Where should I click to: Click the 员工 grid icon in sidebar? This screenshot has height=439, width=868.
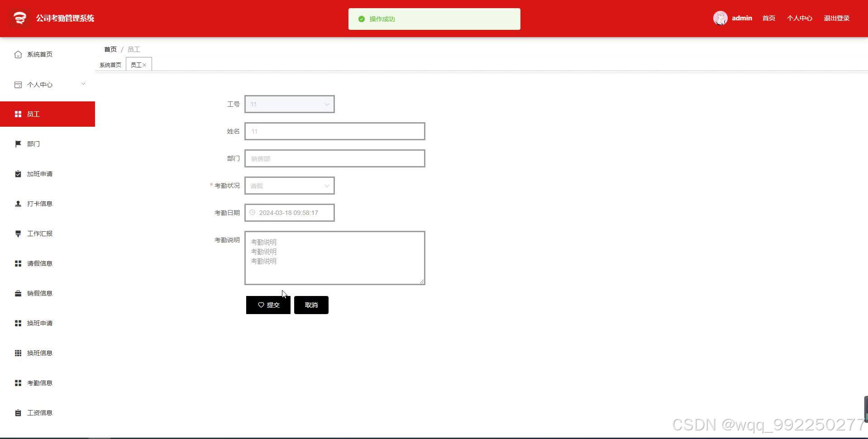tap(18, 114)
